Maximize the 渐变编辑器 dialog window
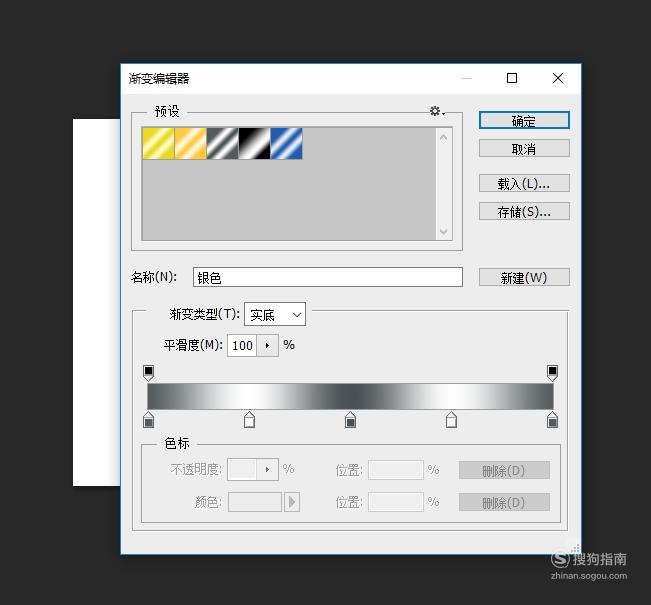 click(512, 78)
